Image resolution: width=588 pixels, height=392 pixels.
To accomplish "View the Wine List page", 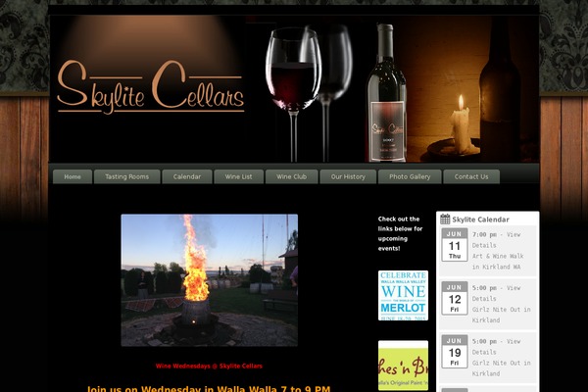I will coord(238,176).
